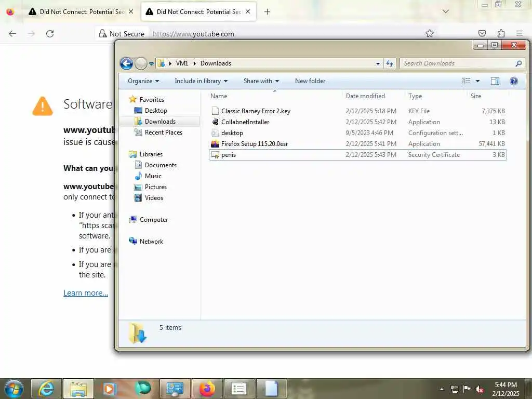Open Explorer help button
This screenshot has width=532, height=399.
click(514, 81)
